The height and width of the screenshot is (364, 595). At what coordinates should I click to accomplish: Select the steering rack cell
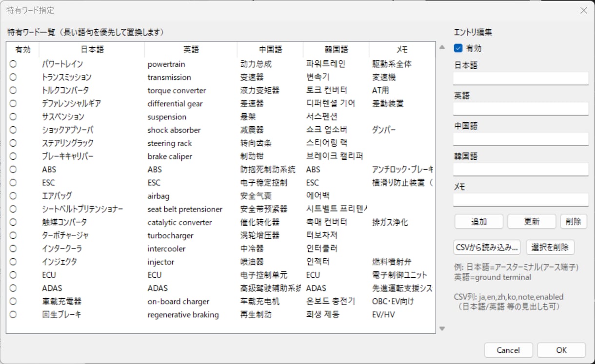170,143
